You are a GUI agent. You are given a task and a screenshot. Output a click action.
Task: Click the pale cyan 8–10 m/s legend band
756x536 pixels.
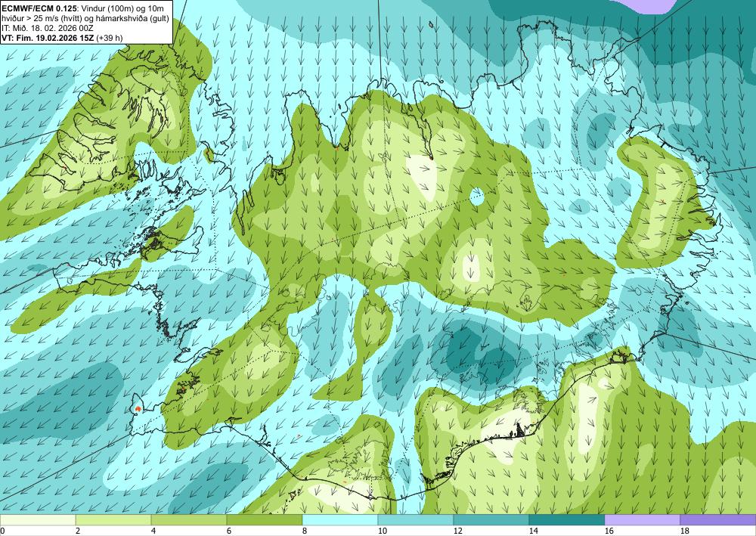[x=340, y=520]
